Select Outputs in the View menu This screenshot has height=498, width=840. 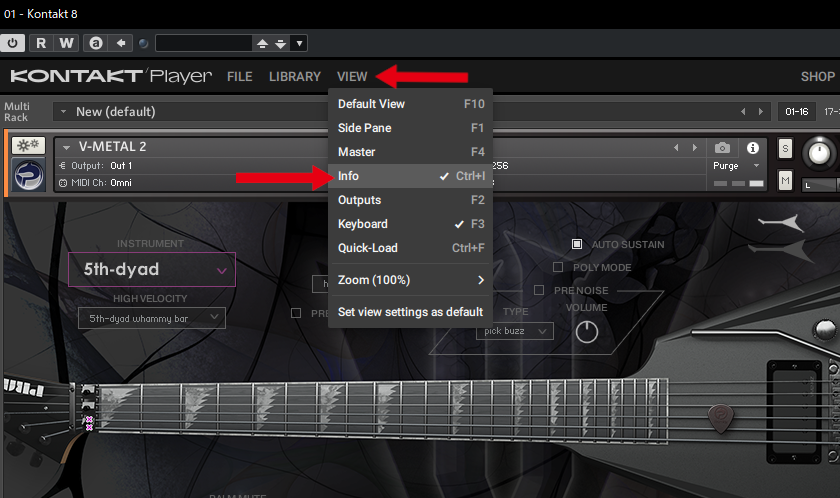point(411,200)
